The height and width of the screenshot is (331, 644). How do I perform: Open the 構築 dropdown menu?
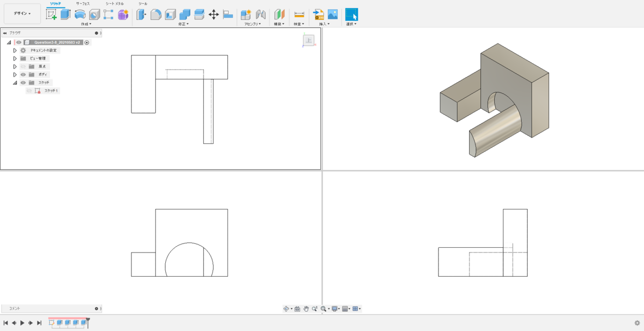279,24
